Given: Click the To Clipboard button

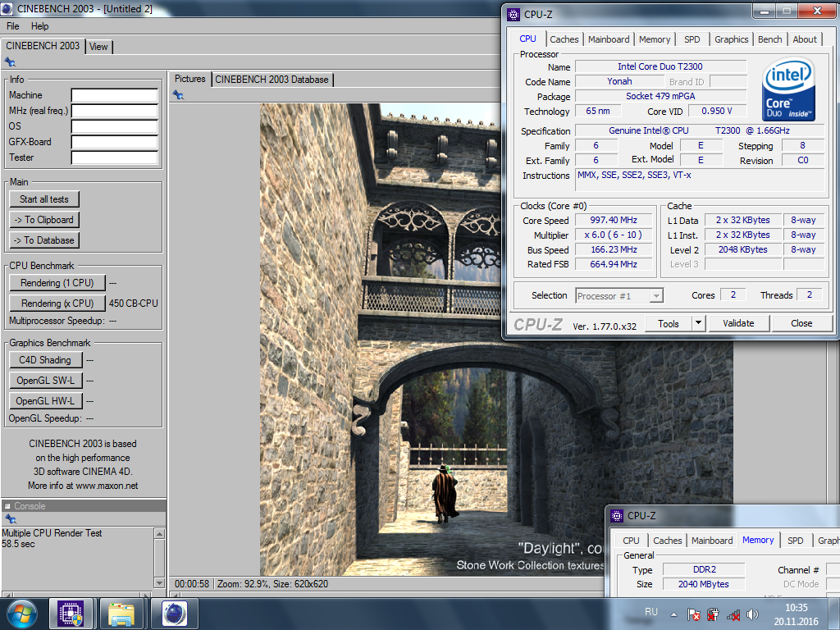Looking at the screenshot, I should (x=44, y=220).
